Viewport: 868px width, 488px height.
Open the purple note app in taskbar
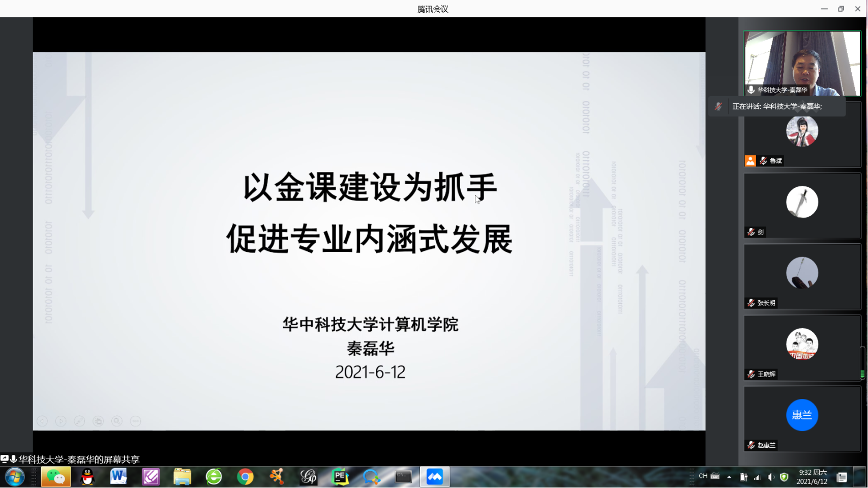pyautogui.click(x=151, y=477)
